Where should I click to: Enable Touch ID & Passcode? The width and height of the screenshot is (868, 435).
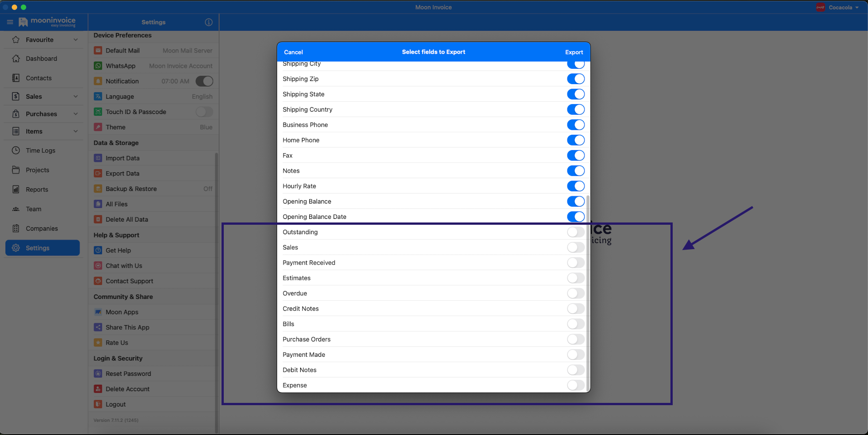coord(204,112)
